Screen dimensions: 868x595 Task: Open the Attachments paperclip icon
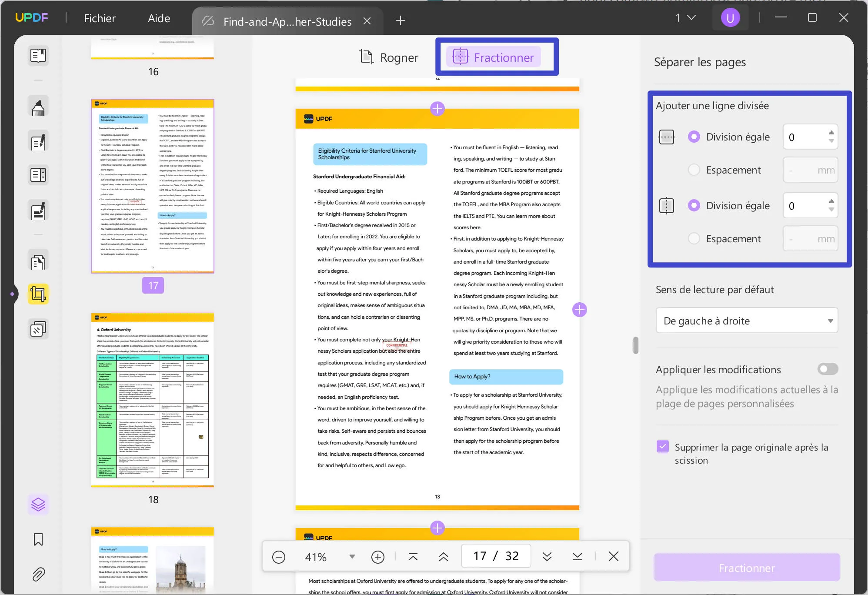point(38,574)
